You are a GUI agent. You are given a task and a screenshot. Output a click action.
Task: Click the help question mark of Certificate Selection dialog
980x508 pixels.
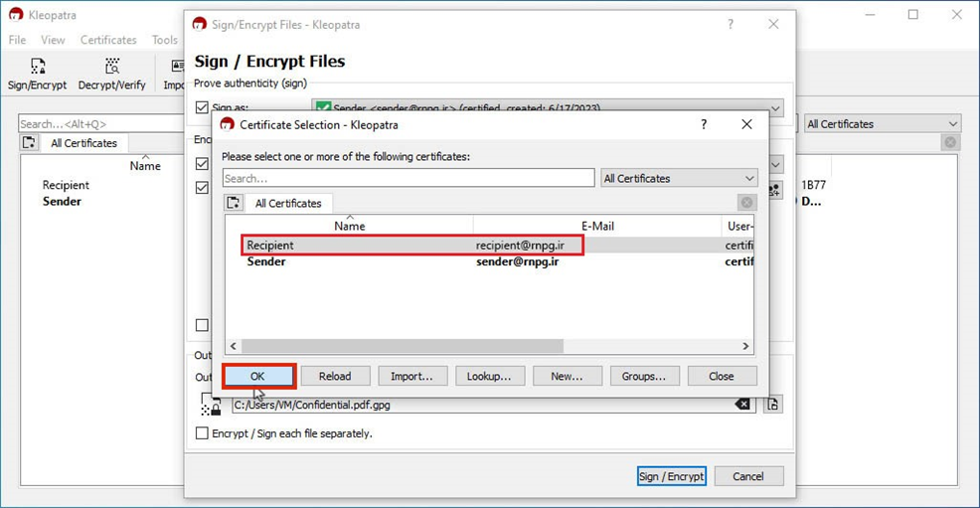coord(704,124)
